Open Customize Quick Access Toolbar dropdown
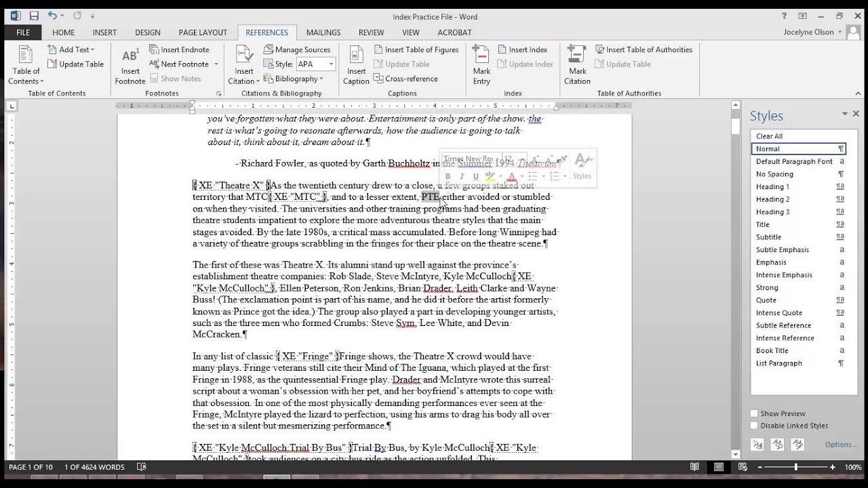Screen dimensions: 868x488 (x=93, y=16)
